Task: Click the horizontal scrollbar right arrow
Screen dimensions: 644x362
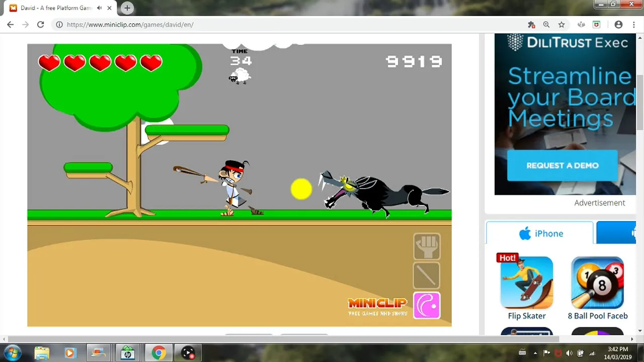Action: (x=632, y=339)
